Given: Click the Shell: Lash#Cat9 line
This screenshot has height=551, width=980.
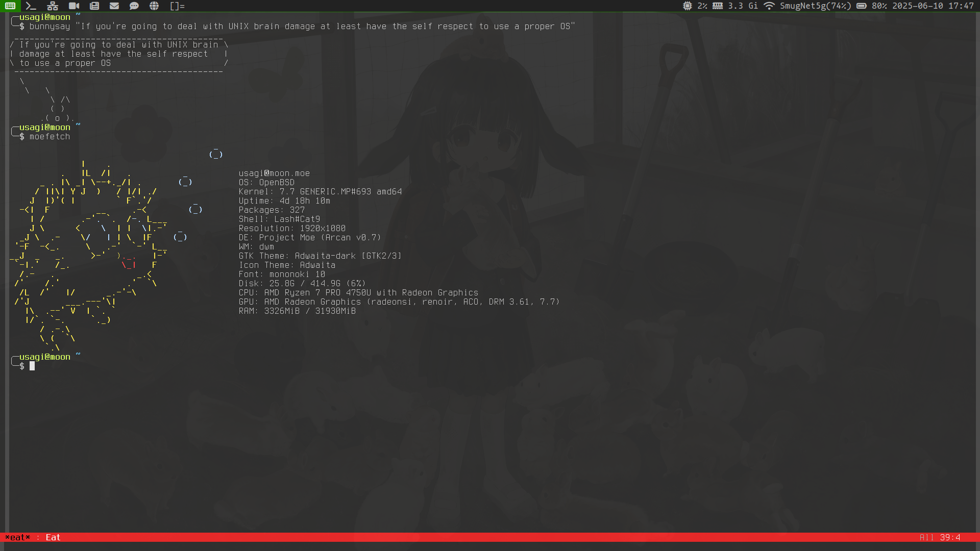Looking at the screenshot, I should tap(279, 219).
